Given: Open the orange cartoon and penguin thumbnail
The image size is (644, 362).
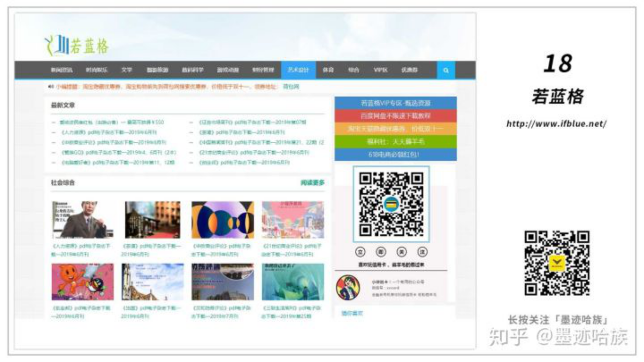Looking at the screenshot, I should point(83,282).
